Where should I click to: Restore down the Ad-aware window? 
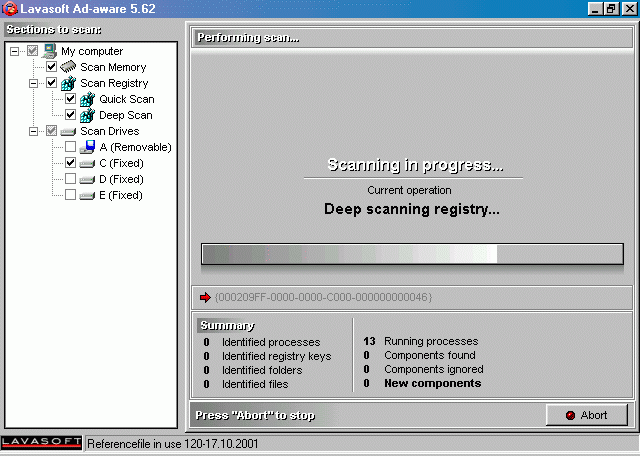pos(611,9)
